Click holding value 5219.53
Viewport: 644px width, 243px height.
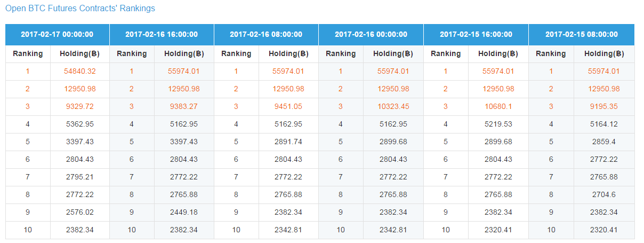[x=498, y=124]
